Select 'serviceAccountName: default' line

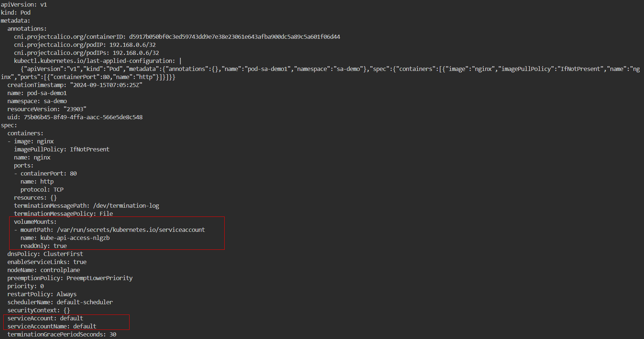(x=52, y=327)
